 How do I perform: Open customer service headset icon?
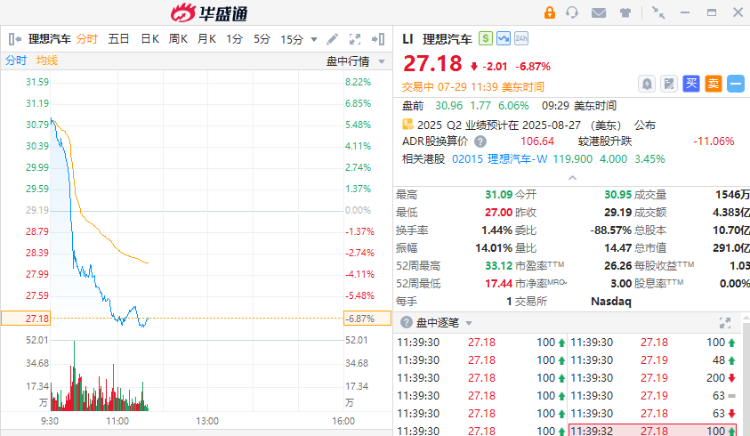(x=572, y=12)
